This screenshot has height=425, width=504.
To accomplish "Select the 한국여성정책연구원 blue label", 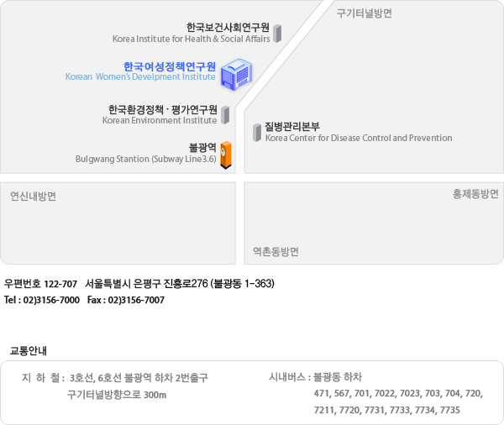I will pyautogui.click(x=170, y=66).
